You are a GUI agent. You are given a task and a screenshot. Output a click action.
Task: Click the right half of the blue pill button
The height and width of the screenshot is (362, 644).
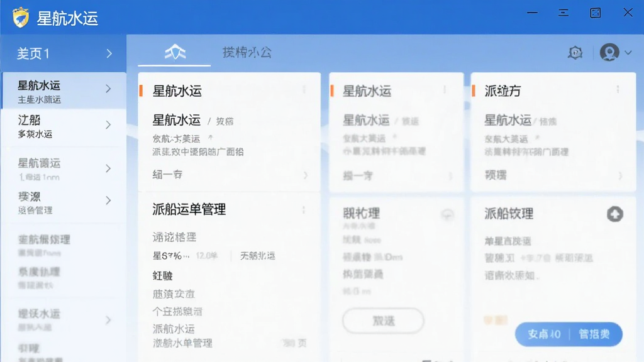tap(596, 334)
